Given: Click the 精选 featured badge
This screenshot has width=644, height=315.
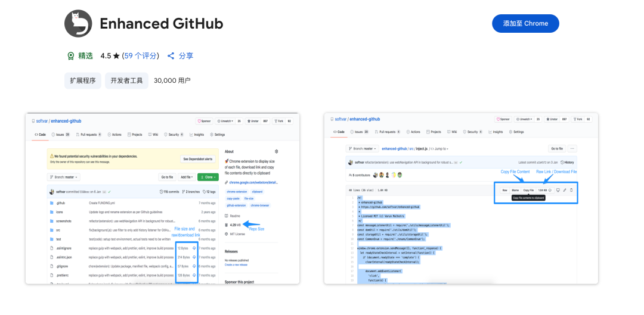Looking at the screenshot, I should [80, 56].
